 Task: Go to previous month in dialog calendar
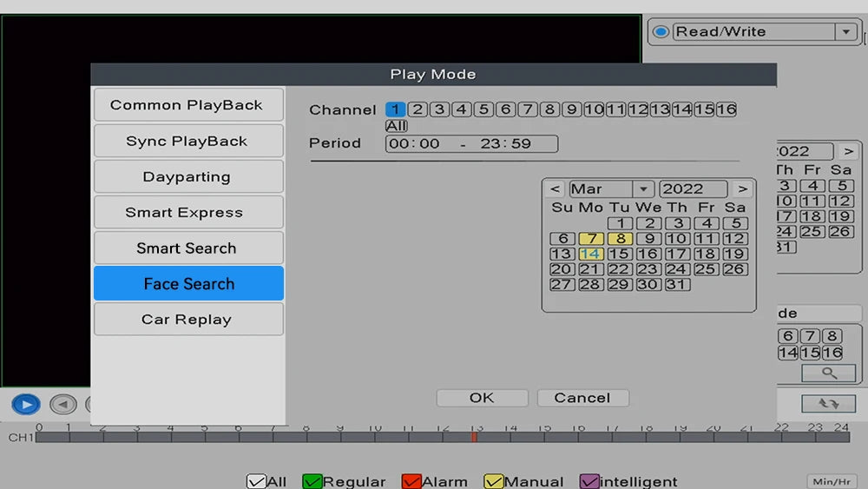coord(555,188)
